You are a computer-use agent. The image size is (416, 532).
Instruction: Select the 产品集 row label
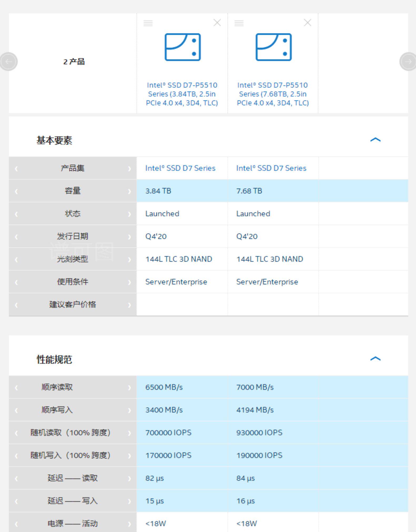click(x=73, y=168)
